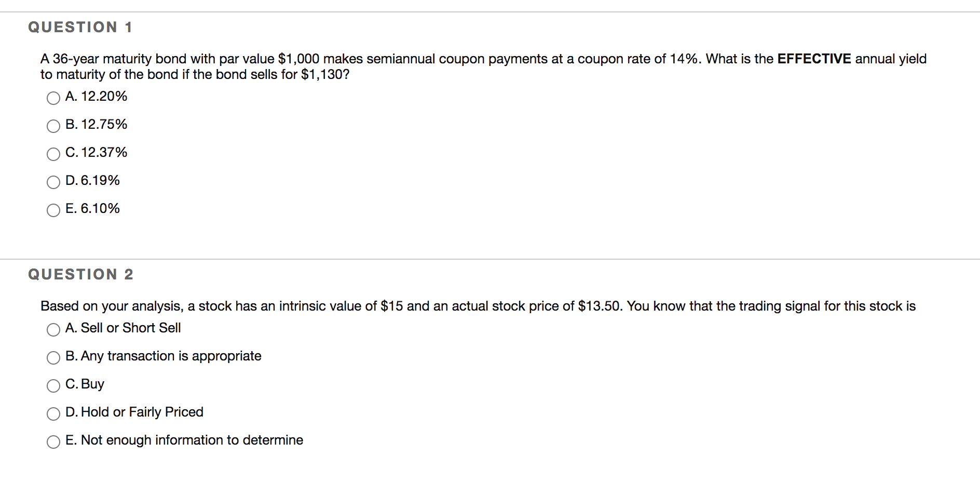Click the QUESTION 2 heading

click(x=80, y=274)
